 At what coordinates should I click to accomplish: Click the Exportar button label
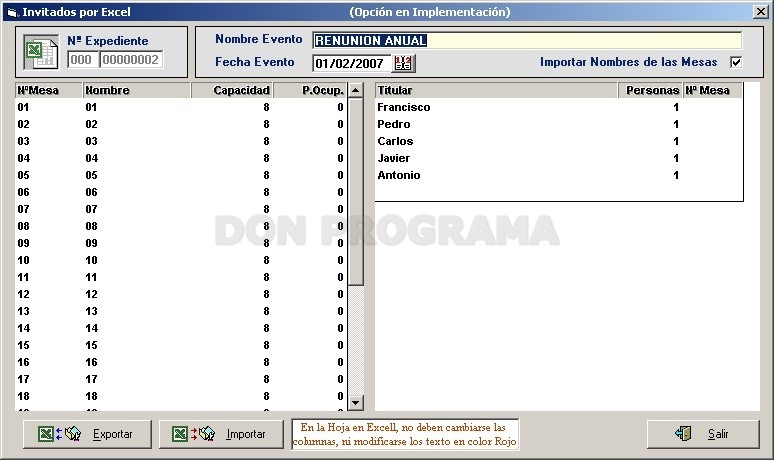(113, 434)
